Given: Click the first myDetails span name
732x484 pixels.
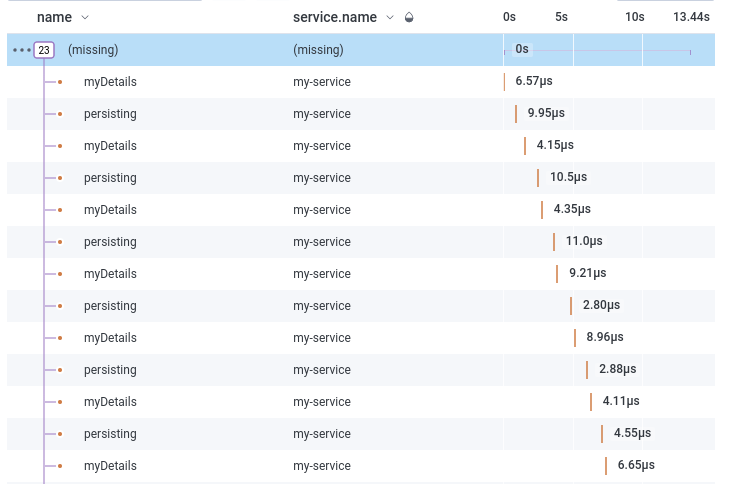Looking at the screenshot, I should point(110,82).
